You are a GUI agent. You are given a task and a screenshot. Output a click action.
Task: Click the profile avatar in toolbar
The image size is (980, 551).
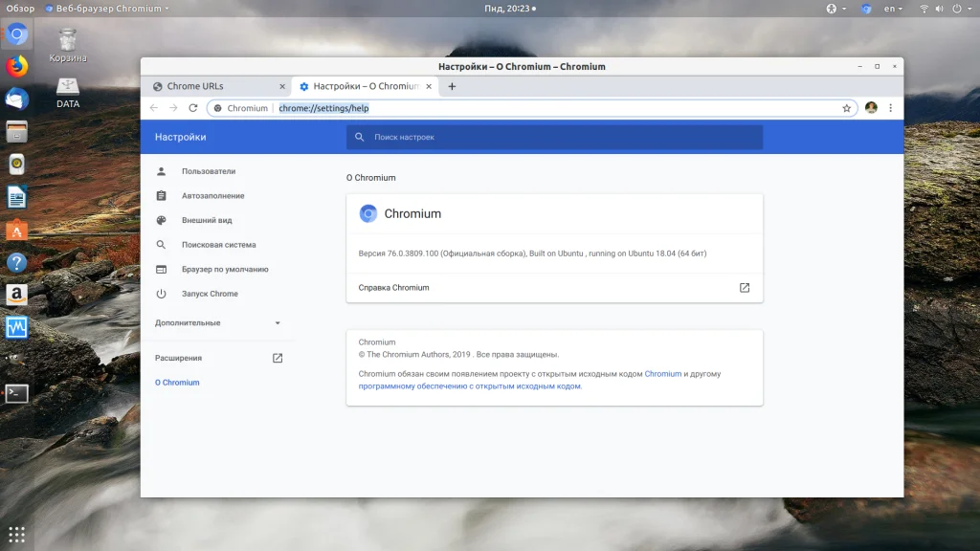[871, 108]
